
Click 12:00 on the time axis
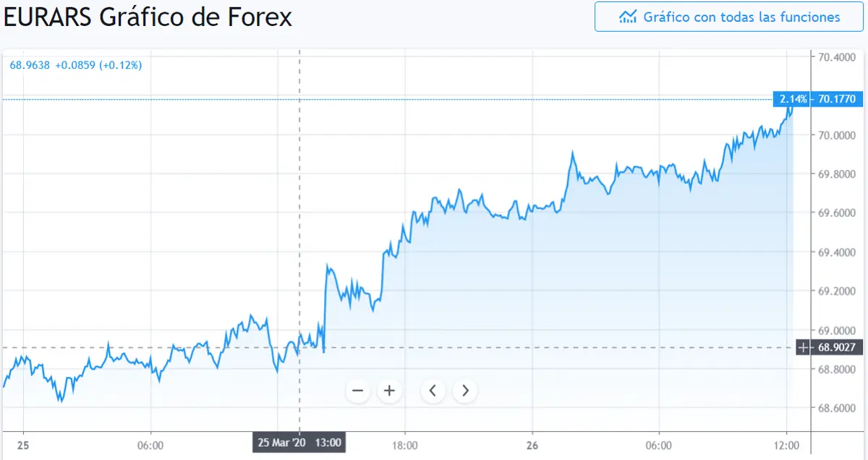pos(786,444)
